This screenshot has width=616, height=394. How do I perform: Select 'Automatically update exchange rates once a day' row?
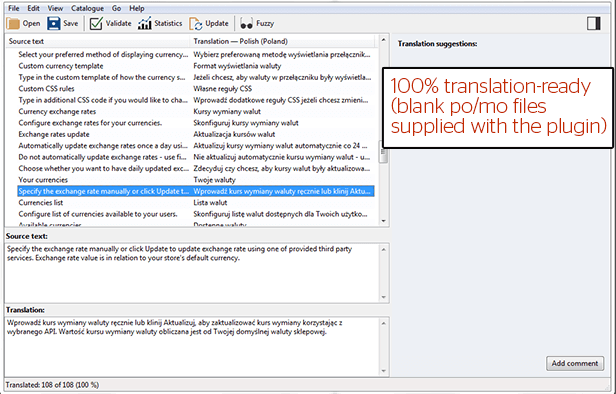196,146
